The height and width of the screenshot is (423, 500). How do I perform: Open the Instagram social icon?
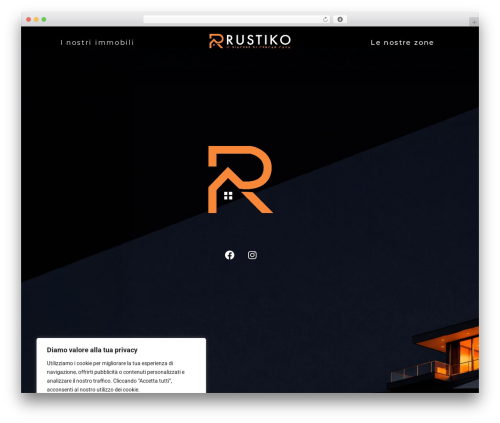point(252,255)
